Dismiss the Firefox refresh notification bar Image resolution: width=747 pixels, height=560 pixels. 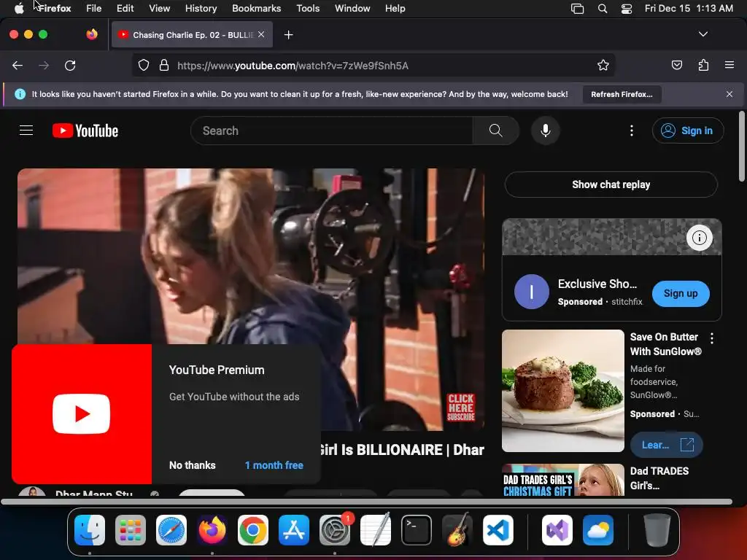point(729,94)
